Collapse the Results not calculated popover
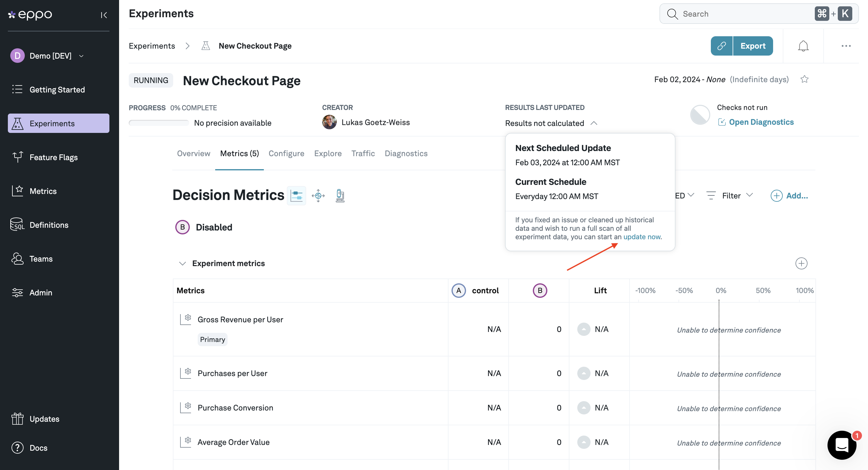The image size is (868, 470). [x=594, y=123]
